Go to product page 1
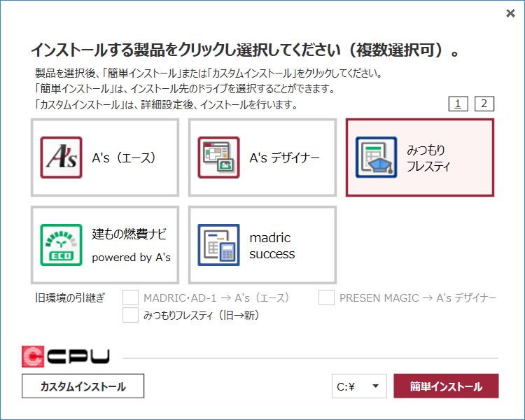The image size is (525, 420). point(458,104)
